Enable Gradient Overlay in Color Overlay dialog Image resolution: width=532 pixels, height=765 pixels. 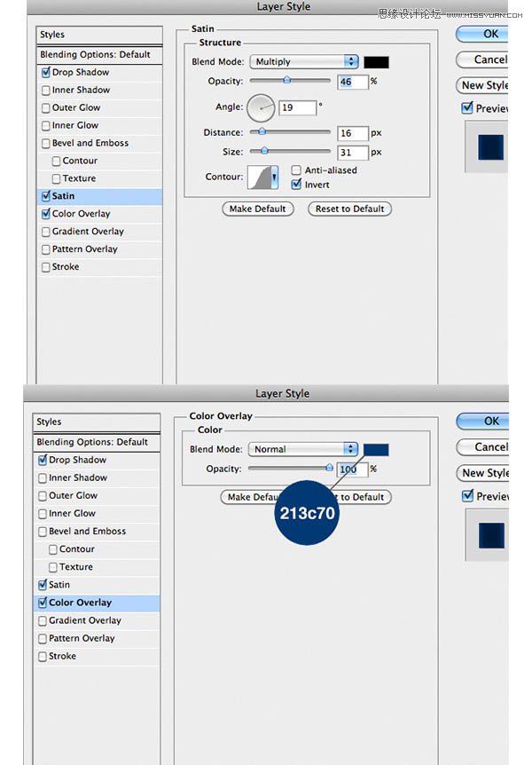pyautogui.click(x=43, y=620)
